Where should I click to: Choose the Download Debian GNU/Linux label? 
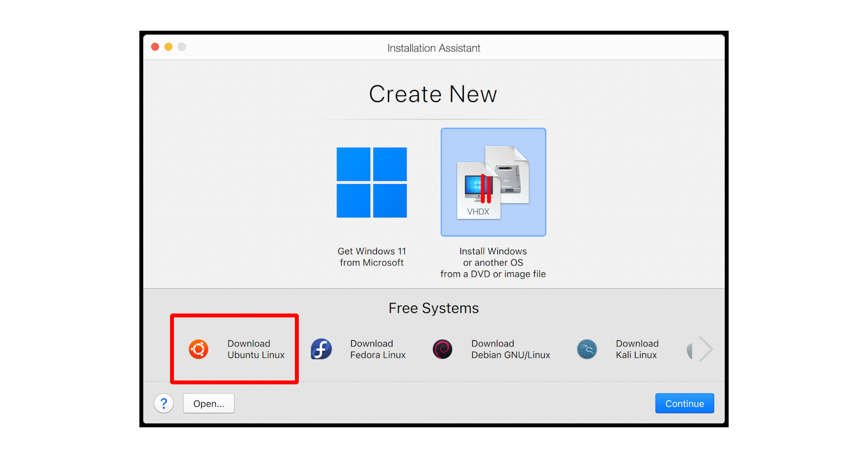pos(510,349)
